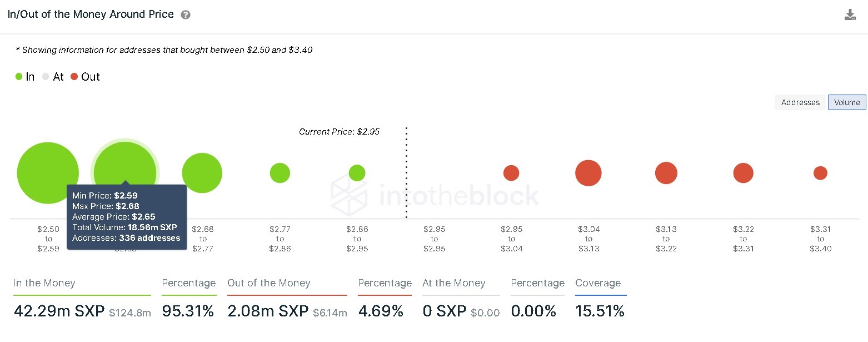
Task: Click the In the Money heading
Action: [x=44, y=283]
